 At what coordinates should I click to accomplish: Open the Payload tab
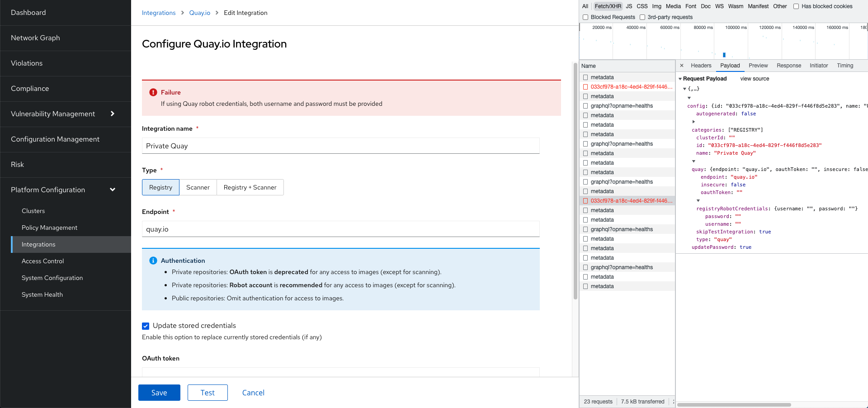[730, 66]
